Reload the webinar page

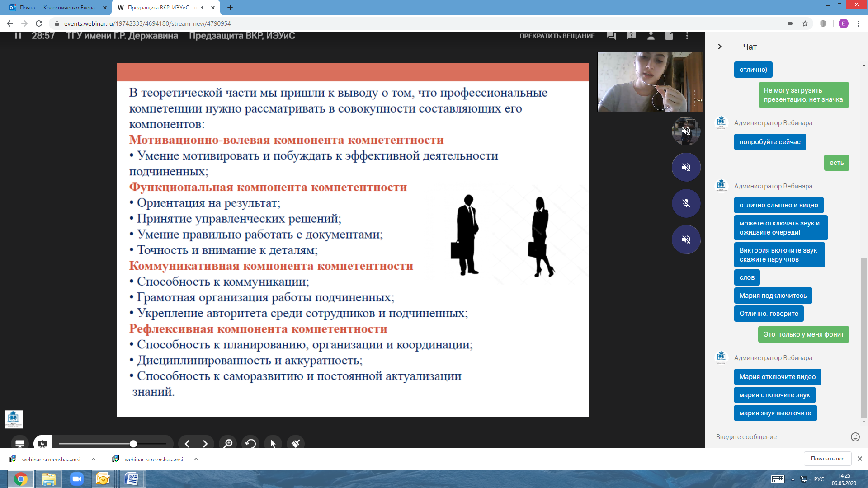point(39,23)
